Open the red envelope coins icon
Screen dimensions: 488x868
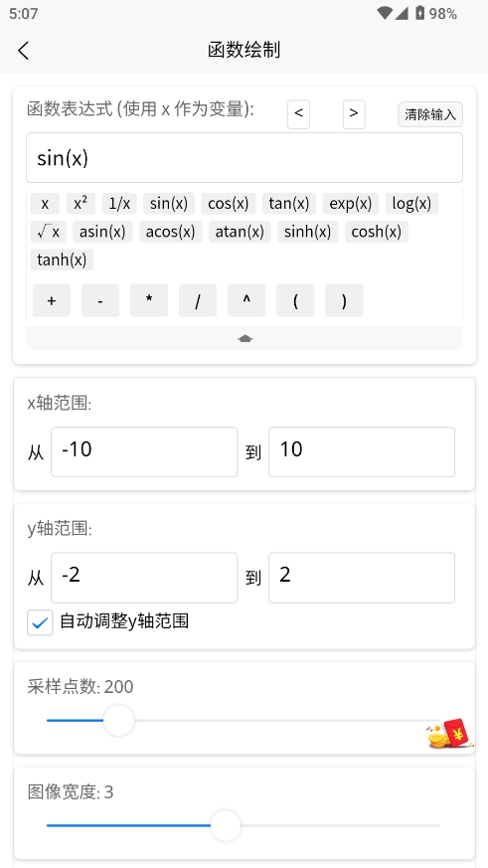451,734
